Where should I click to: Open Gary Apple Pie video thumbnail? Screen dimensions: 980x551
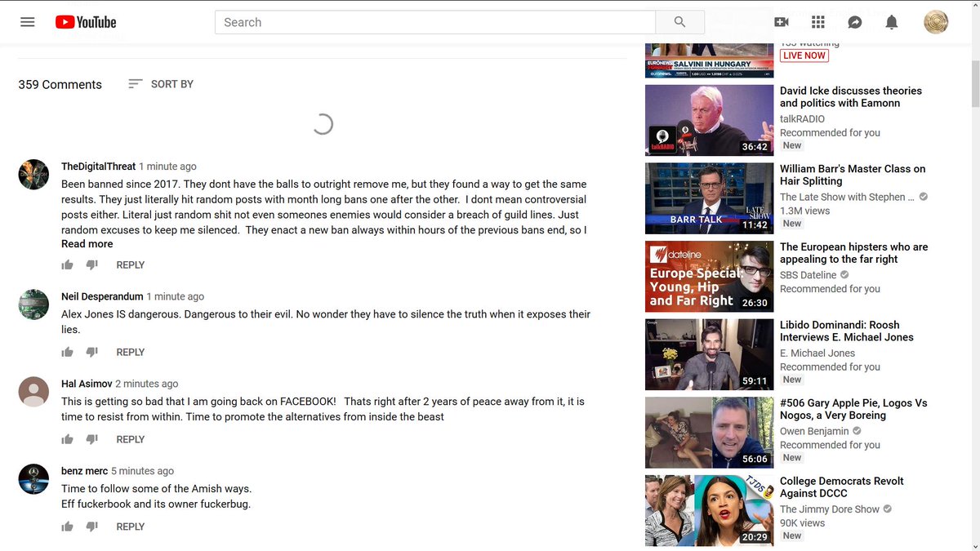pos(709,433)
